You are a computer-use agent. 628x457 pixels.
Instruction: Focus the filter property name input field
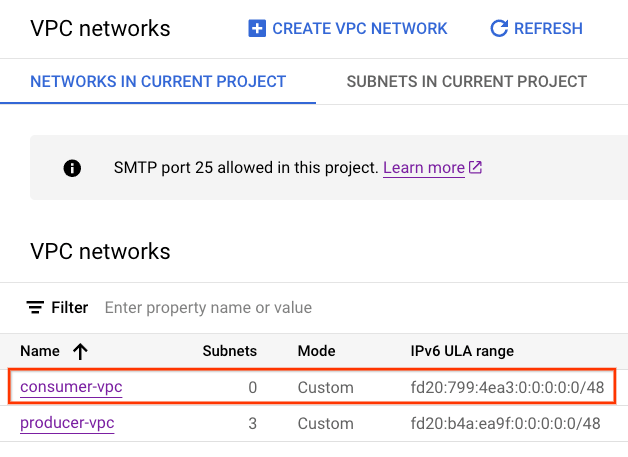click(x=300, y=307)
